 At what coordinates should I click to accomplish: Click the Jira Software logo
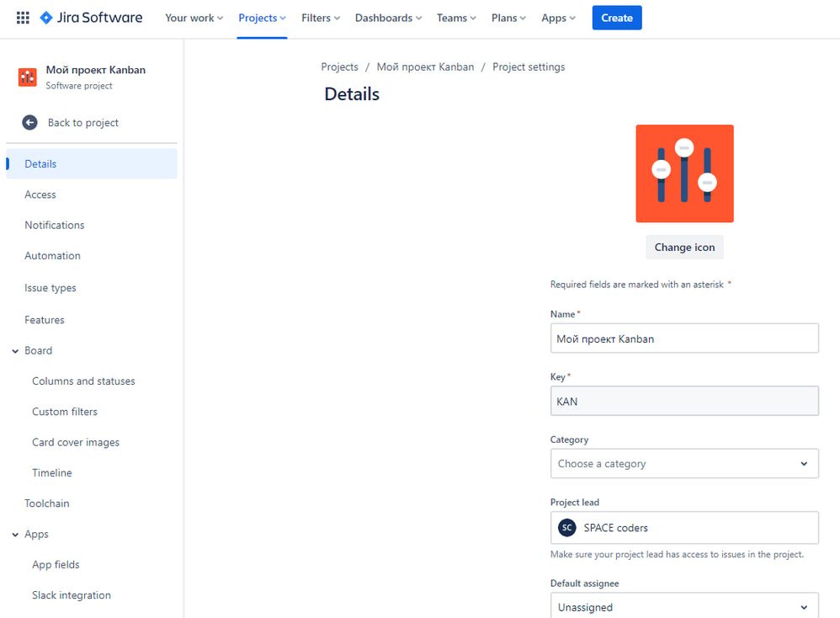point(91,18)
